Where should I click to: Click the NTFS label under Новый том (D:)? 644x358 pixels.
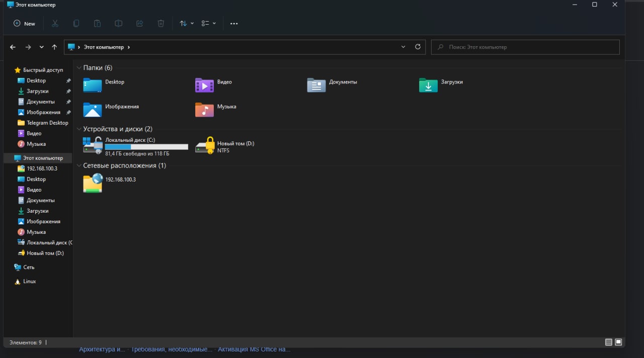coord(223,150)
